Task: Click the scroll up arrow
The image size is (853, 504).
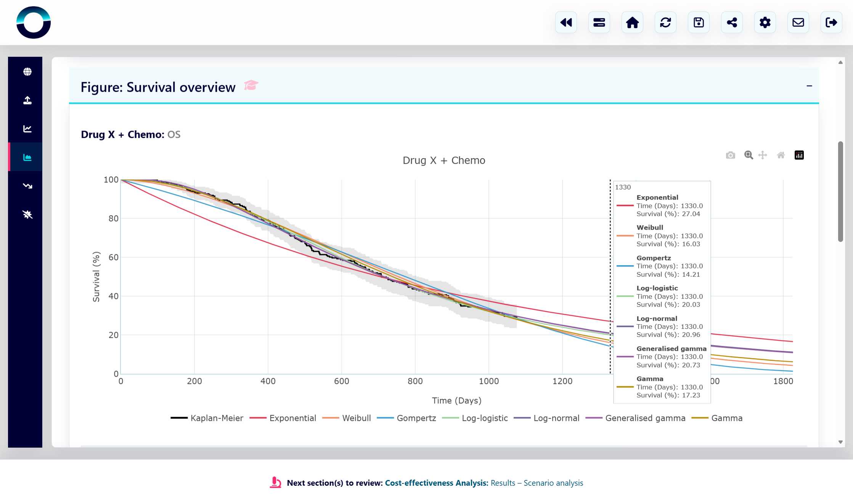Action: click(x=840, y=62)
